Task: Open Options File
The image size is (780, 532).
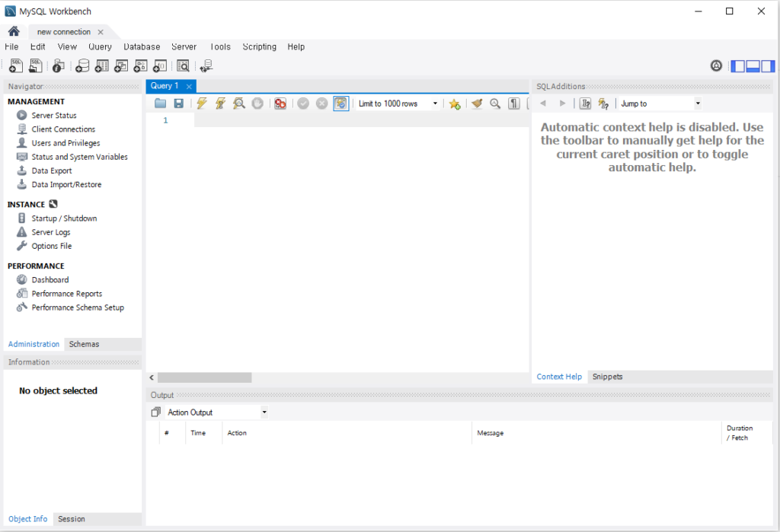Action: tap(51, 246)
